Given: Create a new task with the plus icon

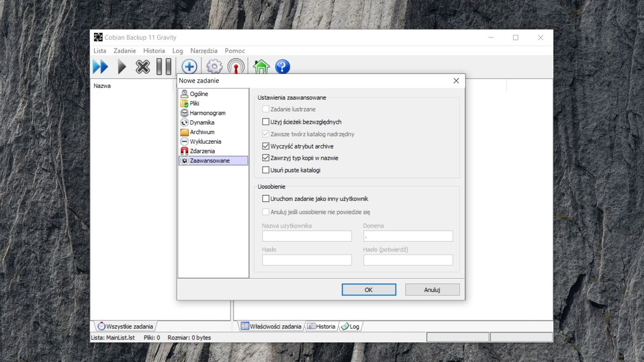Looking at the screenshot, I should coord(189,67).
